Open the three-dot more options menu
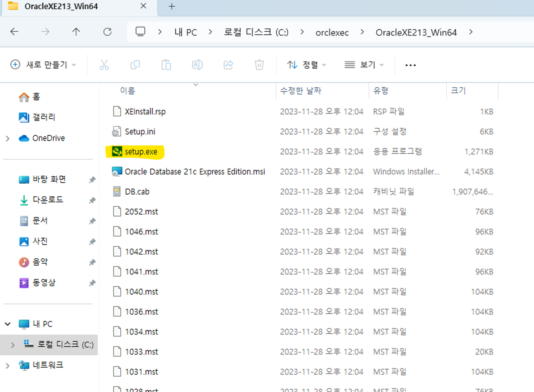 pos(410,65)
